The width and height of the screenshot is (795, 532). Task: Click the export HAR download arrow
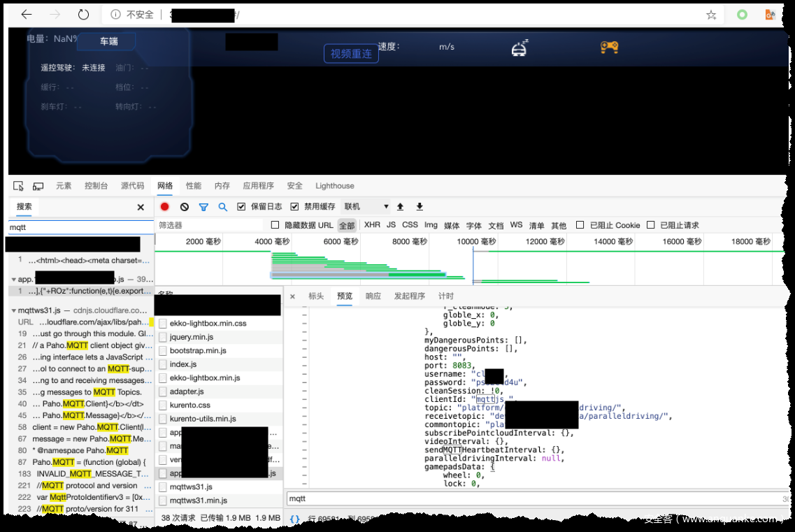(x=420, y=207)
